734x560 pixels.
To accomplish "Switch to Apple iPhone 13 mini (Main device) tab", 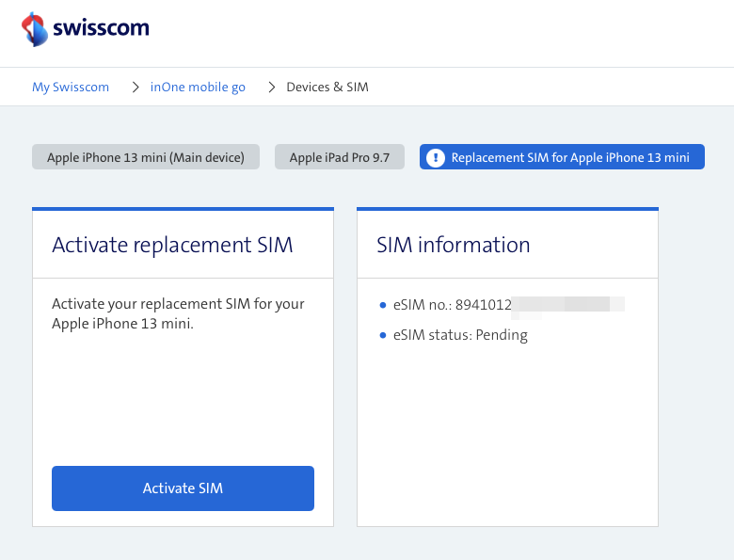I will pos(146,157).
